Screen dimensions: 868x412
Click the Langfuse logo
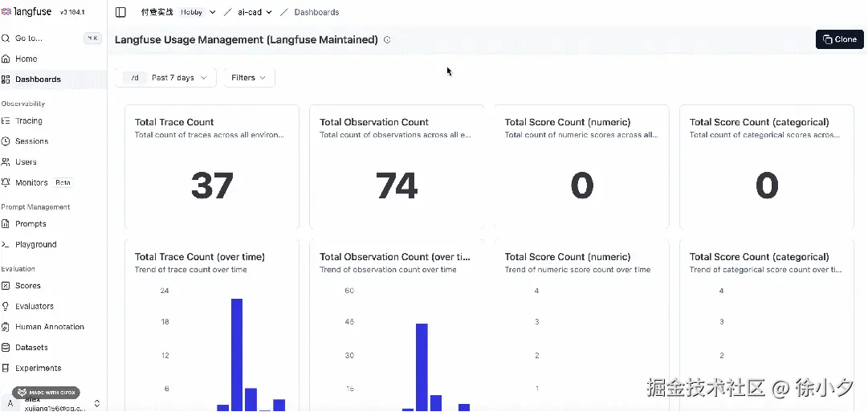tap(27, 11)
